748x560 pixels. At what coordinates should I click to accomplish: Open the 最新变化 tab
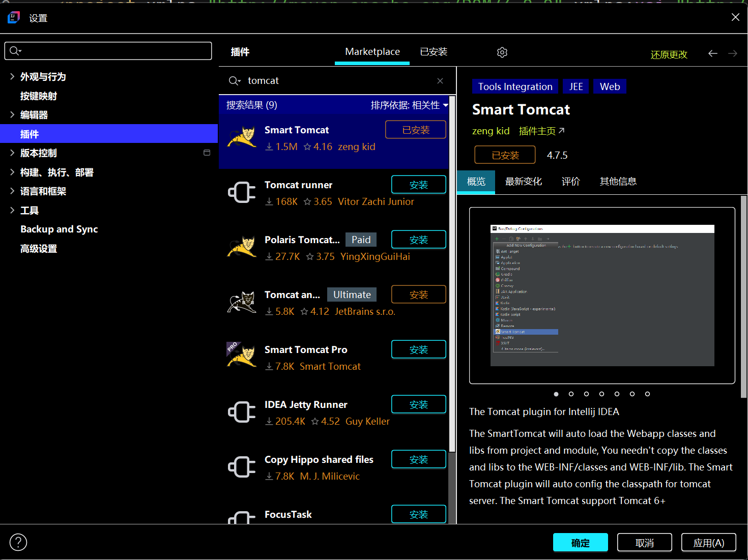(524, 182)
